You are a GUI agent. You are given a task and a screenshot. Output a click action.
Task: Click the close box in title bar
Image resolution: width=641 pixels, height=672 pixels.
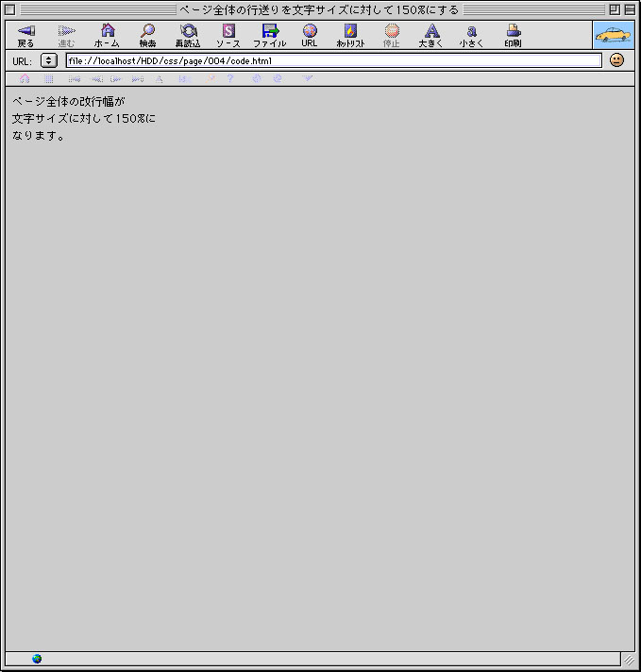9,9
